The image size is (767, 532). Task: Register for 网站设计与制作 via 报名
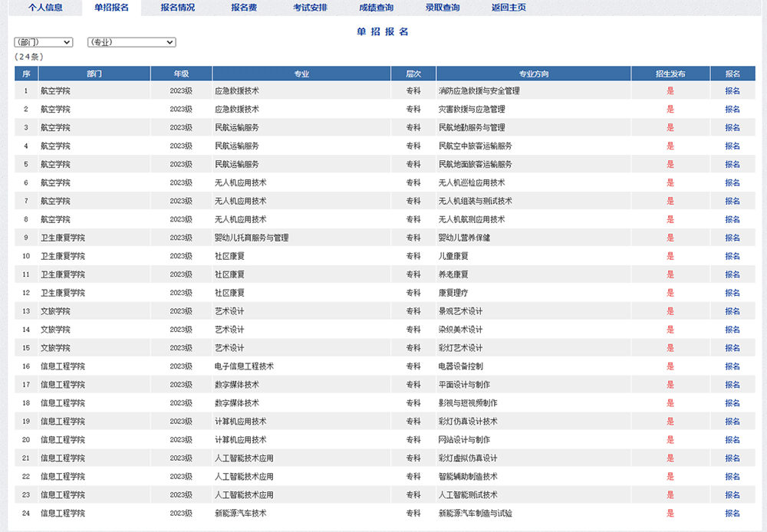point(732,440)
